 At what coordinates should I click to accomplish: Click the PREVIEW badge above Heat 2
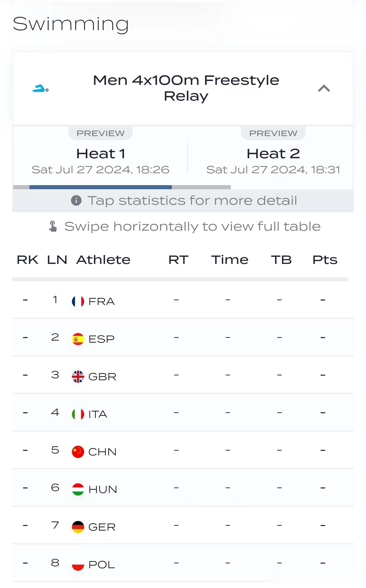[273, 133]
